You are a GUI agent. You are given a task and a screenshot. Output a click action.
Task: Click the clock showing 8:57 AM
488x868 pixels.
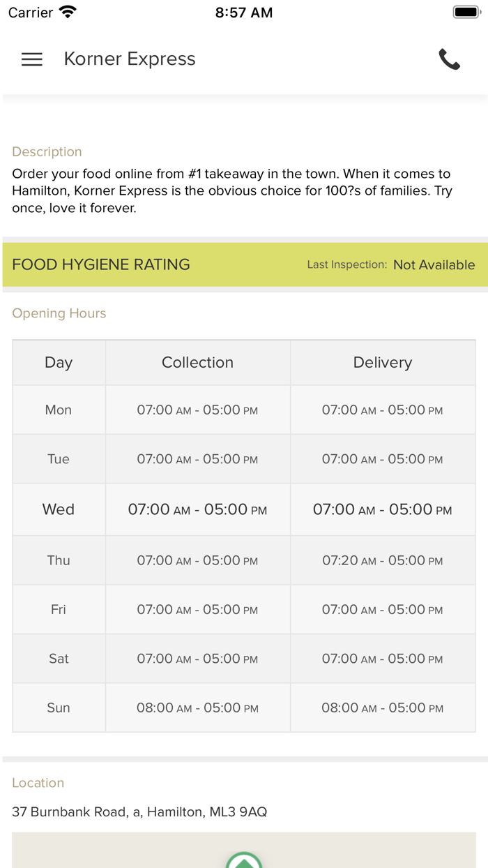pyautogui.click(x=243, y=11)
